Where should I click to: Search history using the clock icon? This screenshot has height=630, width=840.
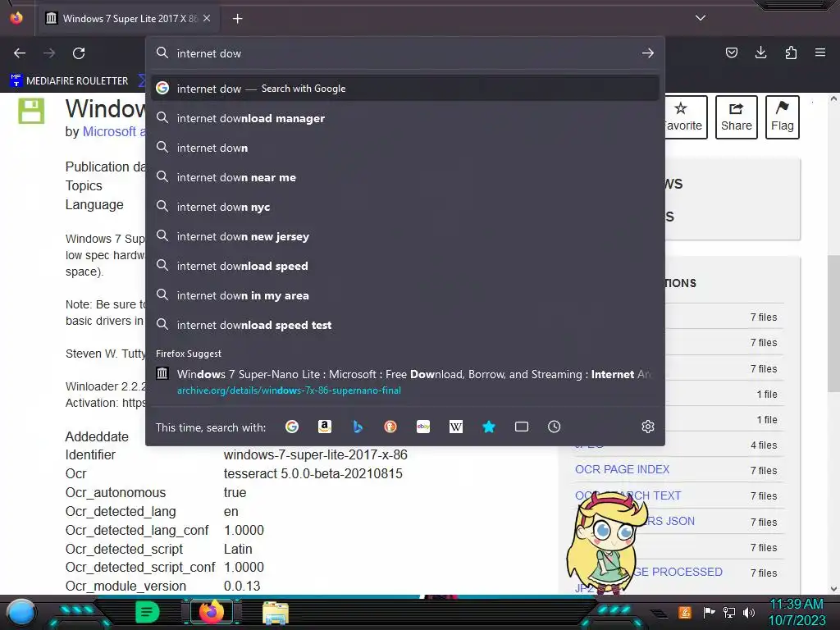point(554,427)
